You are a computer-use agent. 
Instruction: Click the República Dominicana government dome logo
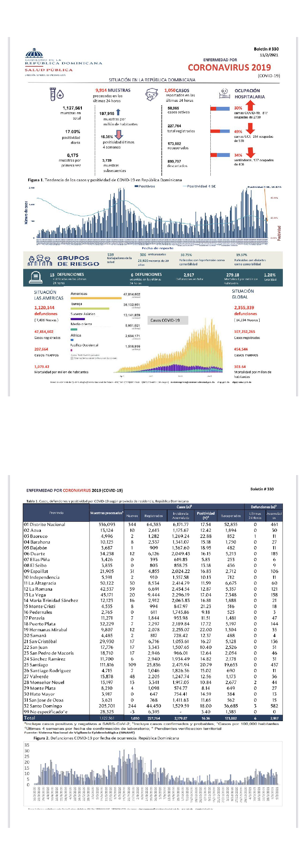pyautogui.click(x=34, y=54)
